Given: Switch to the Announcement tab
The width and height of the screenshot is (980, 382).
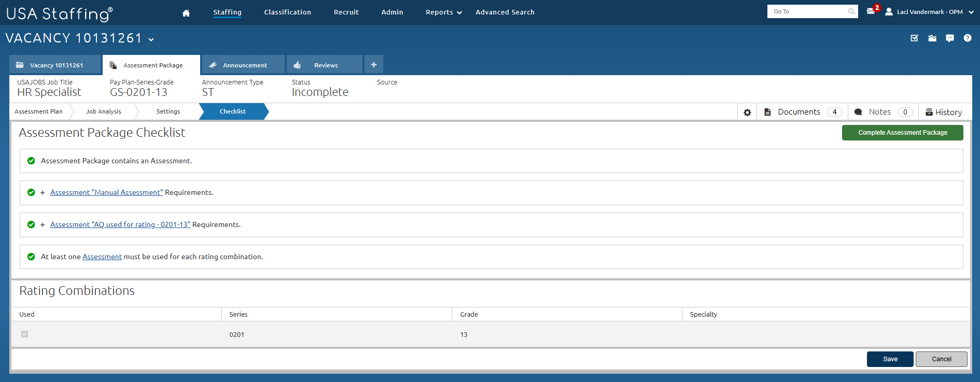Looking at the screenshot, I should [243, 65].
